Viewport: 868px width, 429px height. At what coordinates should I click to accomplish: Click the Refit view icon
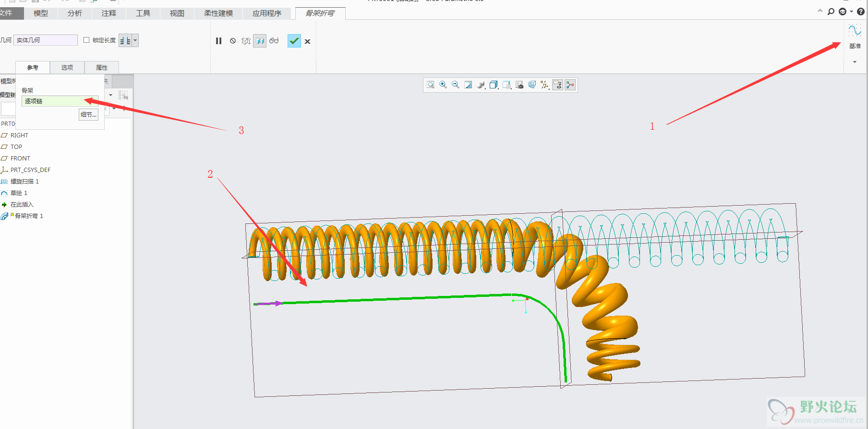(431, 85)
